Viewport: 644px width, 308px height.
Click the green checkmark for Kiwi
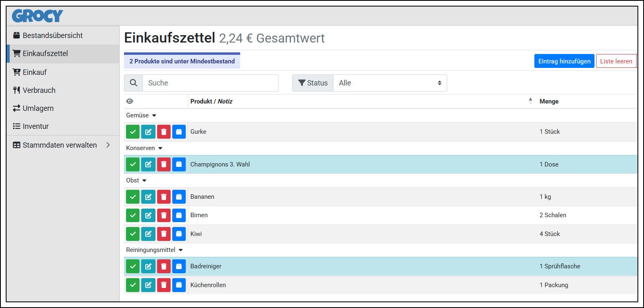click(x=133, y=234)
